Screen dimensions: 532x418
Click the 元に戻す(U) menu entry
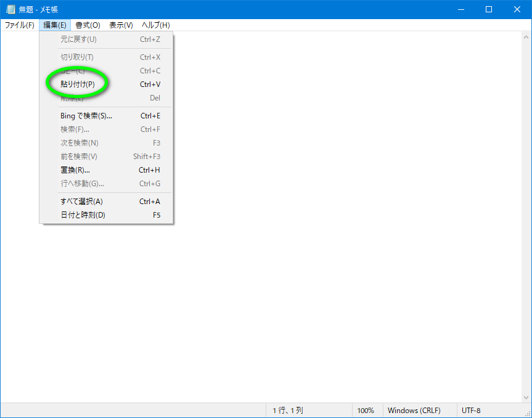coord(78,39)
